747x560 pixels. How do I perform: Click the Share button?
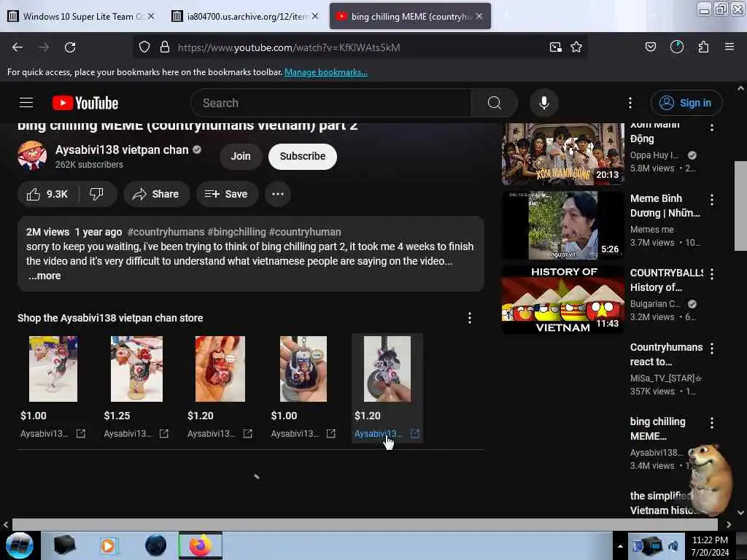[156, 194]
